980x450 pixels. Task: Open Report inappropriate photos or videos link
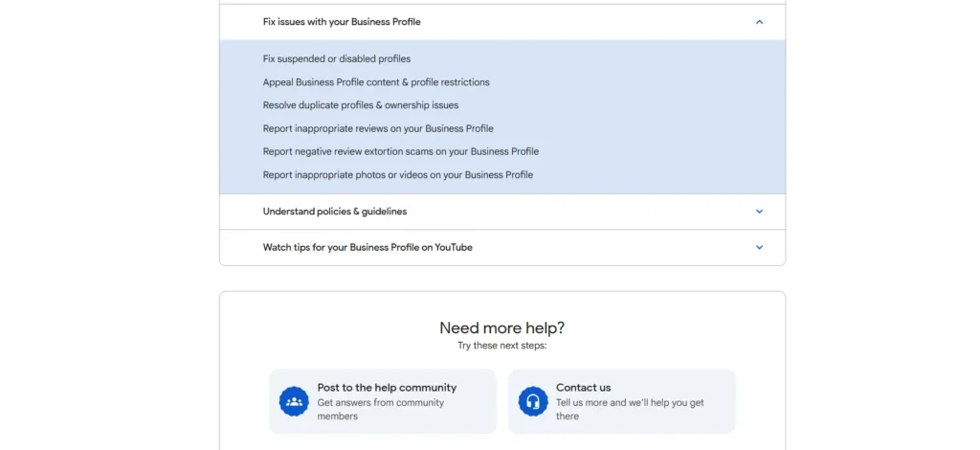point(397,175)
